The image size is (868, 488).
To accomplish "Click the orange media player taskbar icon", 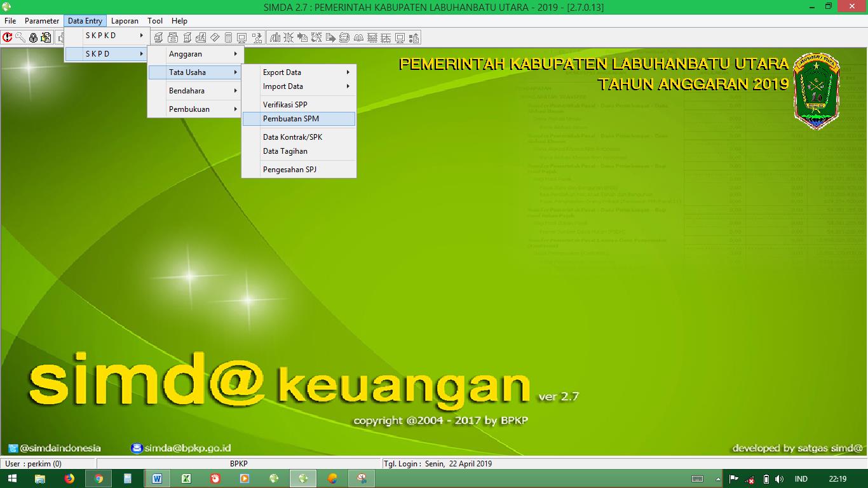I will point(245,478).
